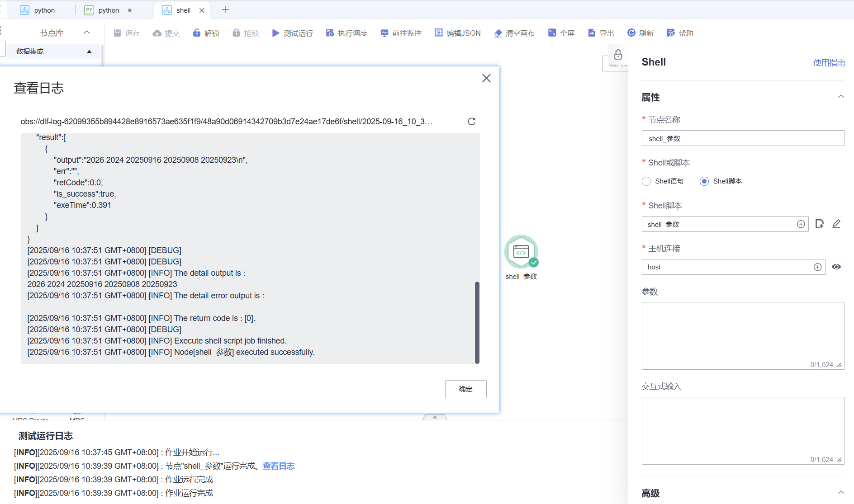Click the add icon in 主机连接 field
Viewport: 854px width, 504px height.
[x=818, y=267]
